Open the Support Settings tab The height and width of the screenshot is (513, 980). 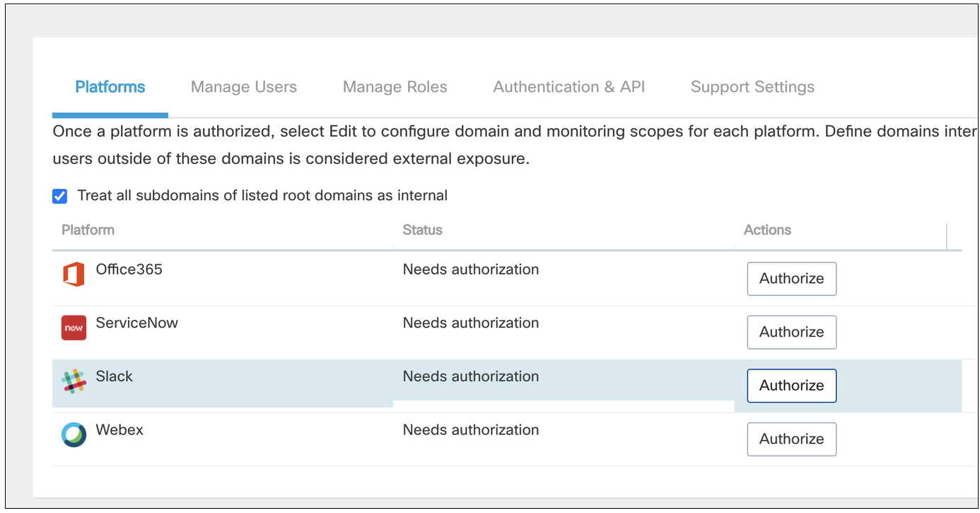[752, 87]
